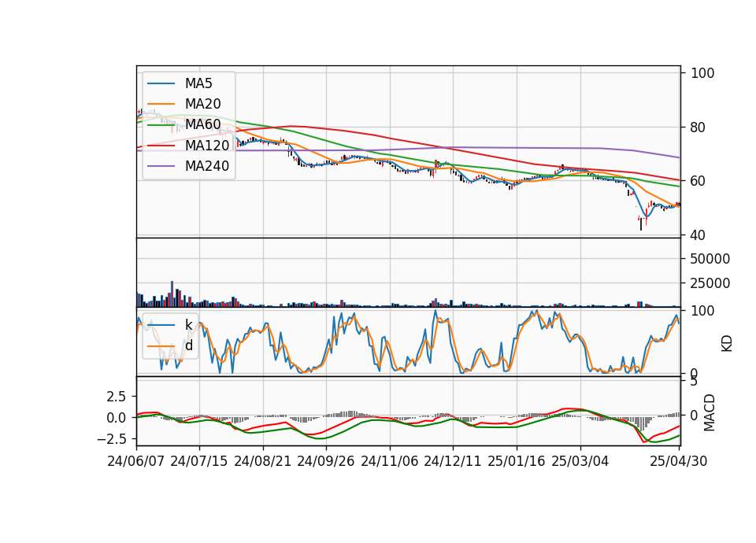Click the MACD left axis value −2.5
Viewport: 756px width, 543px height.
tap(111, 439)
